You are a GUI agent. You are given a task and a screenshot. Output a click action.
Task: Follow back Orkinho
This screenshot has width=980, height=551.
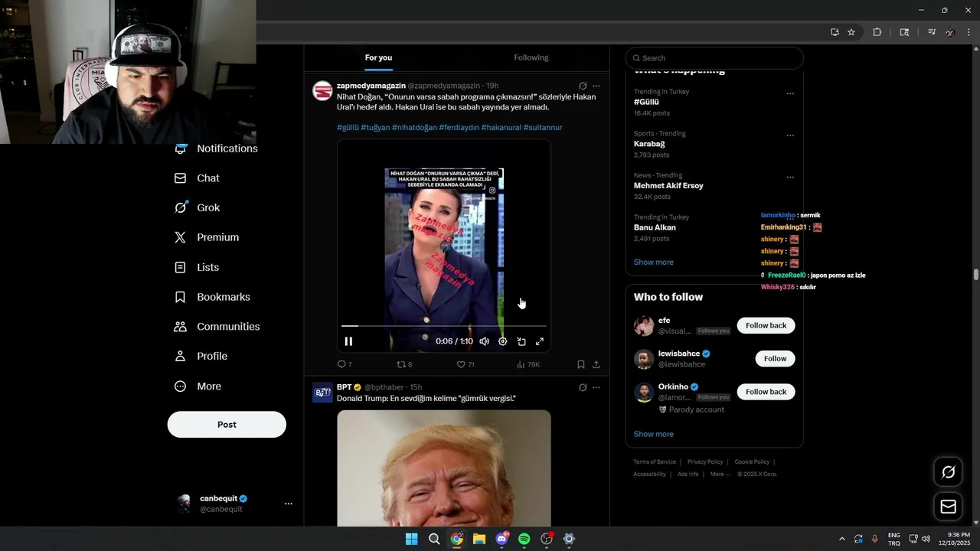(766, 392)
